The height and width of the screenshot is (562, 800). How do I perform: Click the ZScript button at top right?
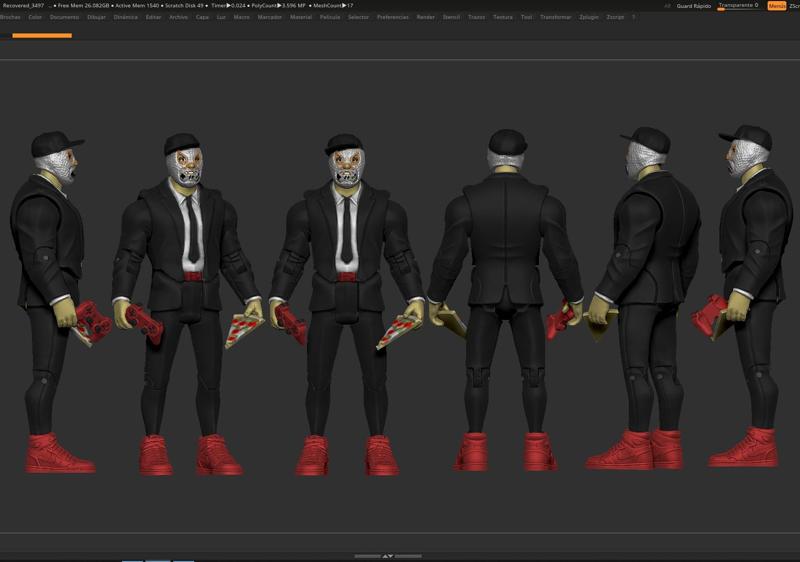click(795, 6)
